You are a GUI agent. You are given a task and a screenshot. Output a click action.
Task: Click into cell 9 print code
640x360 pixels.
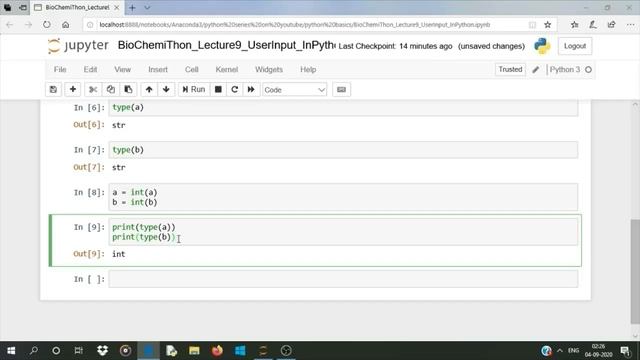pos(343,232)
